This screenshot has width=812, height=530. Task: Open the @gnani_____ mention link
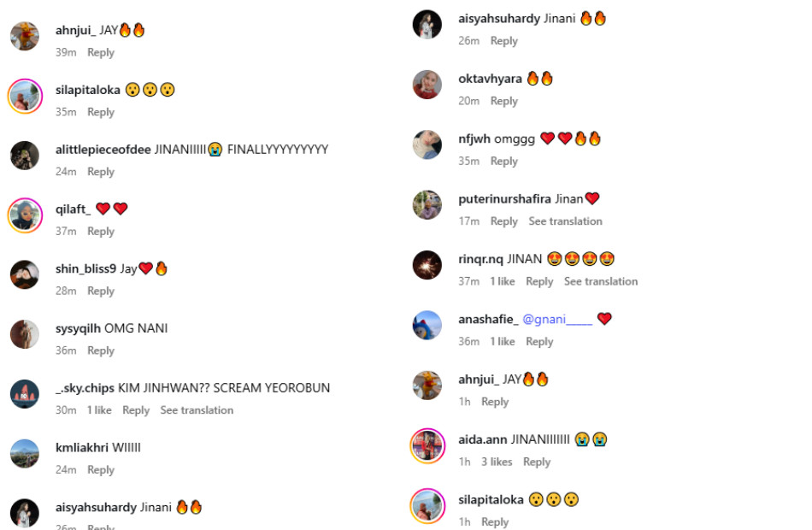click(557, 319)
